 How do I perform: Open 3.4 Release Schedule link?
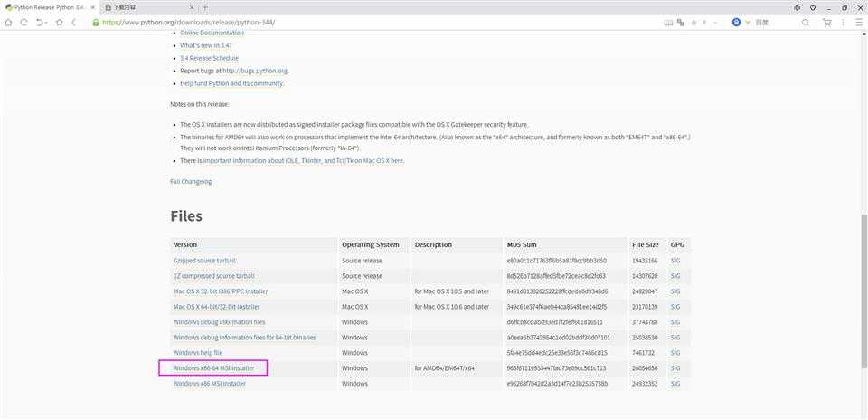209,58
